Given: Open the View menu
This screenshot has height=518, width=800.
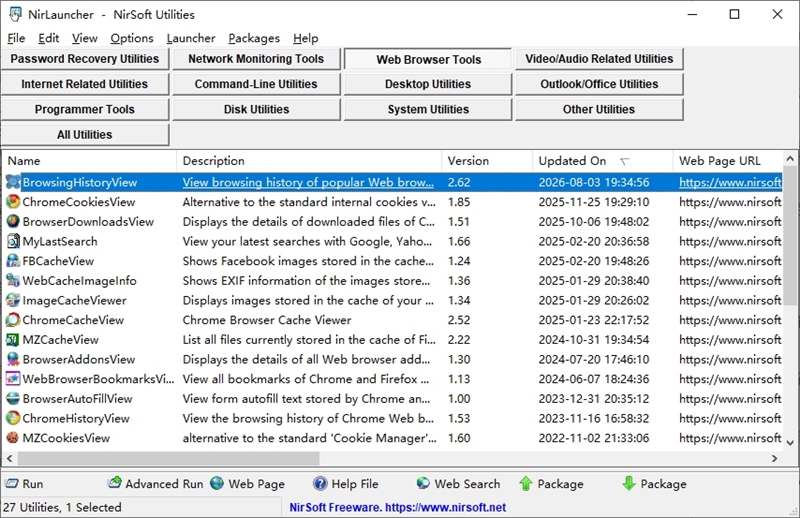Looking at the screenshot, I should click(x=84, y=38).
